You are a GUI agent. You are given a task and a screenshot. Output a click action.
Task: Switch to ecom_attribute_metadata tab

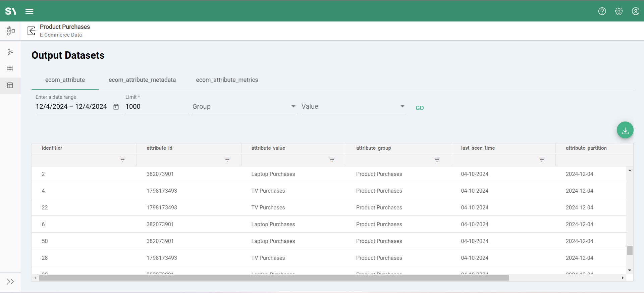(142, 80)
